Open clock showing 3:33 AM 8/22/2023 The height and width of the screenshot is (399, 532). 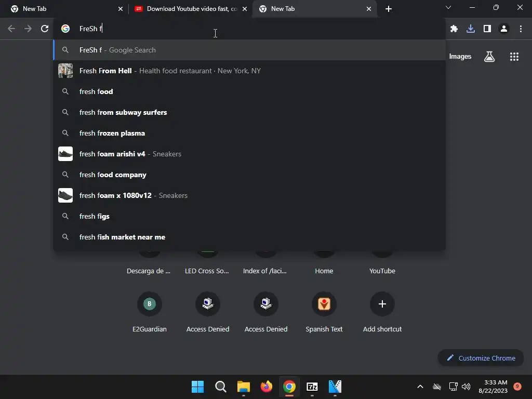point(493,387)
